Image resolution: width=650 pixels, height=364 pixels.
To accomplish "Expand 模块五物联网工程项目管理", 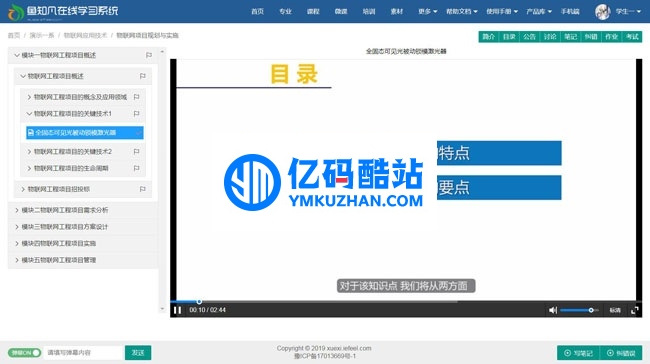I will pyautogui.click(x=17, y=260).
